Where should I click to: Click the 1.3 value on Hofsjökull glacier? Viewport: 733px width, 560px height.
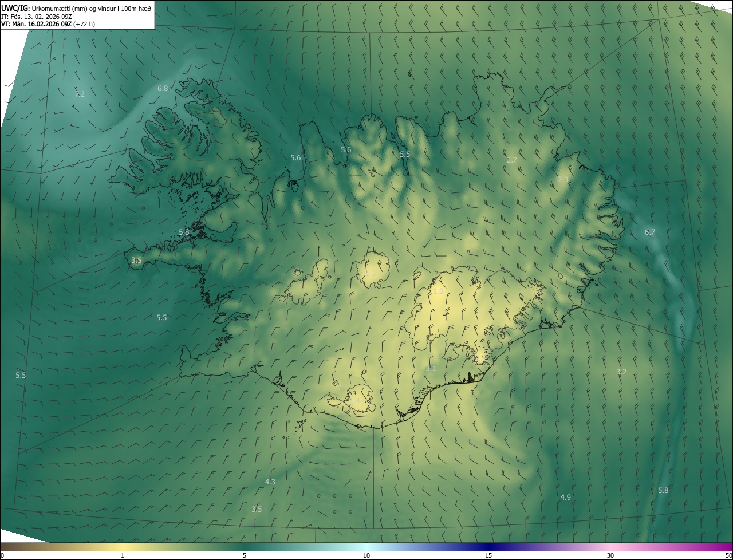coord(371,274)
